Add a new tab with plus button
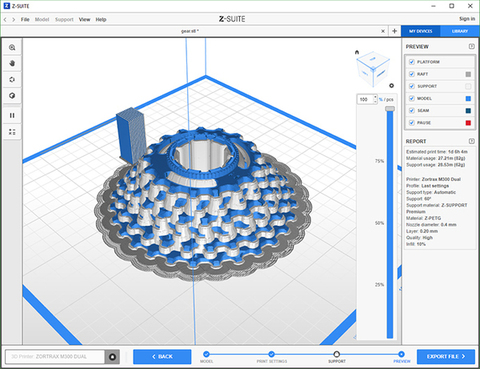 (x=395, y=31)
